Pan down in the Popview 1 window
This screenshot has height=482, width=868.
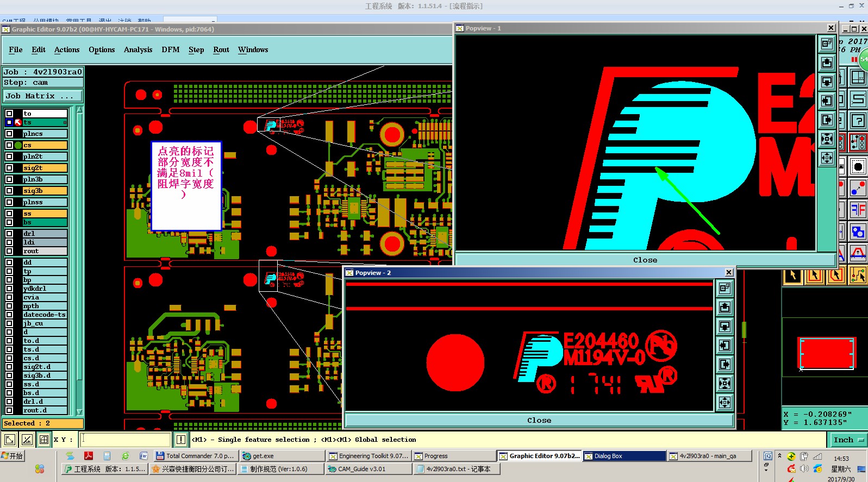pyautogui.click(x=827, y=82)
